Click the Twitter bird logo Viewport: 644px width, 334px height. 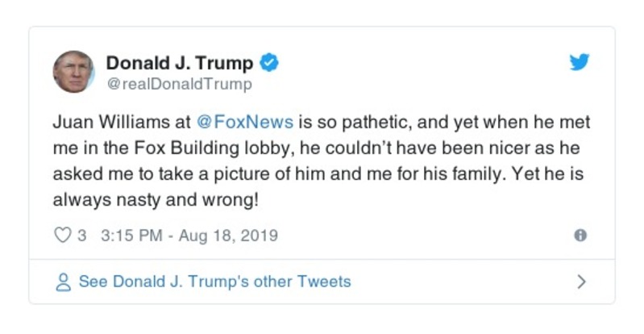580,63
